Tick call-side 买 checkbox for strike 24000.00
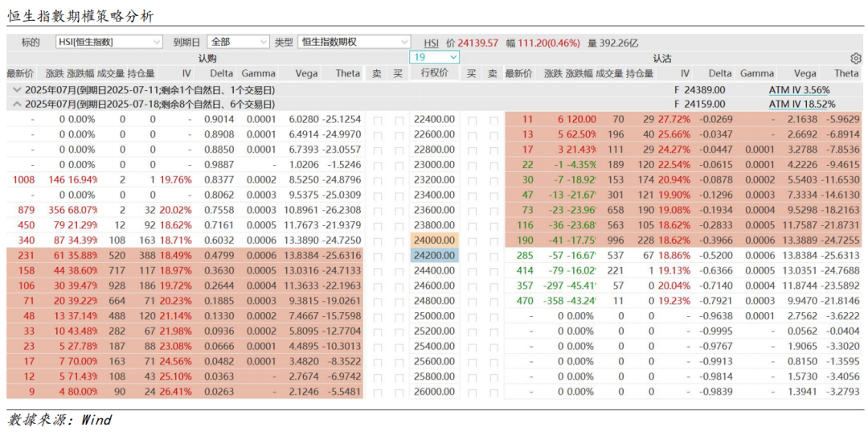868x432 pixels. tap(399, 241)
